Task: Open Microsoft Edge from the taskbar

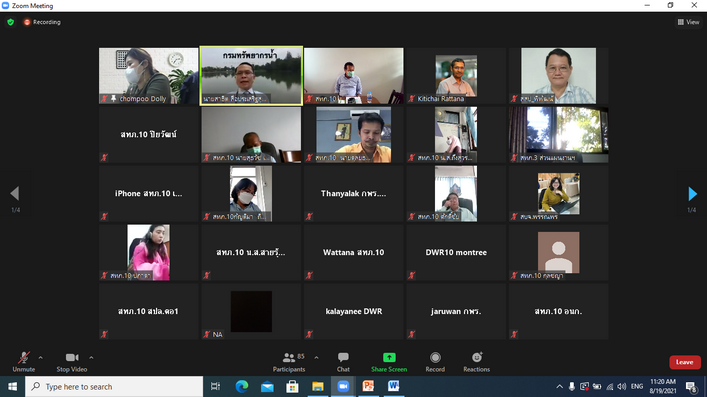Action: click(242, 386)
